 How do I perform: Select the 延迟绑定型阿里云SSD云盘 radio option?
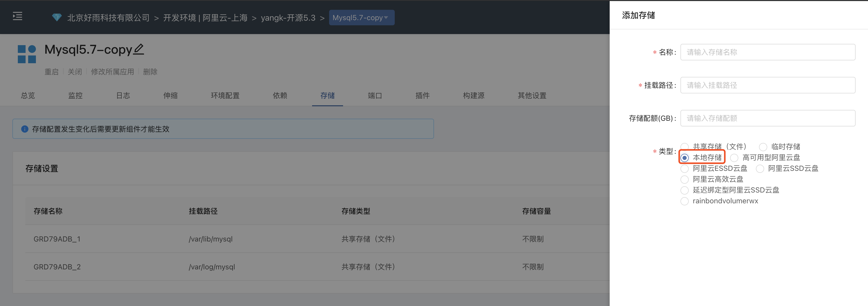click(685, 190)
